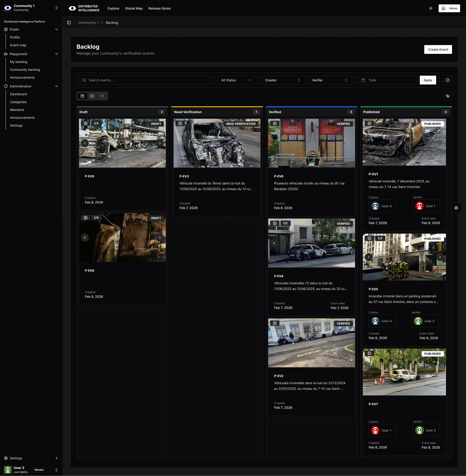The width and height of the screenshot is (466, 476).
Task: Show the next image on P-EV9 card
Action: point(160,143)
